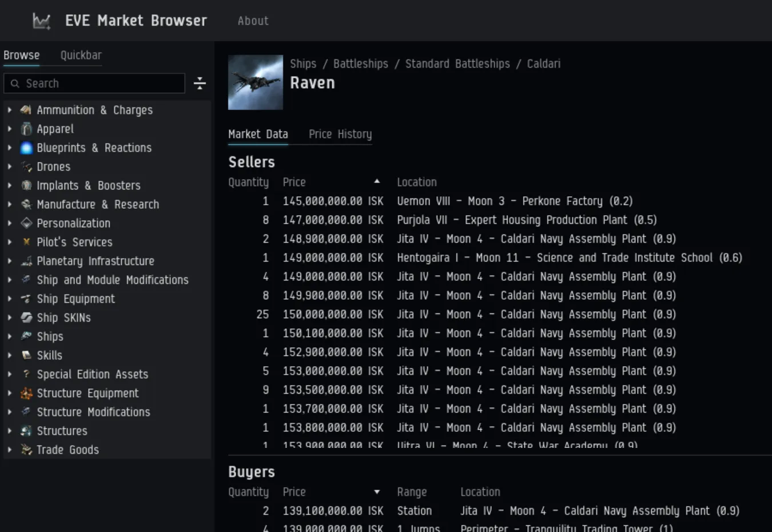This screenshot has height=532, width=772.
Task: Click the Personalization category icon
Action: click(26, 223)
